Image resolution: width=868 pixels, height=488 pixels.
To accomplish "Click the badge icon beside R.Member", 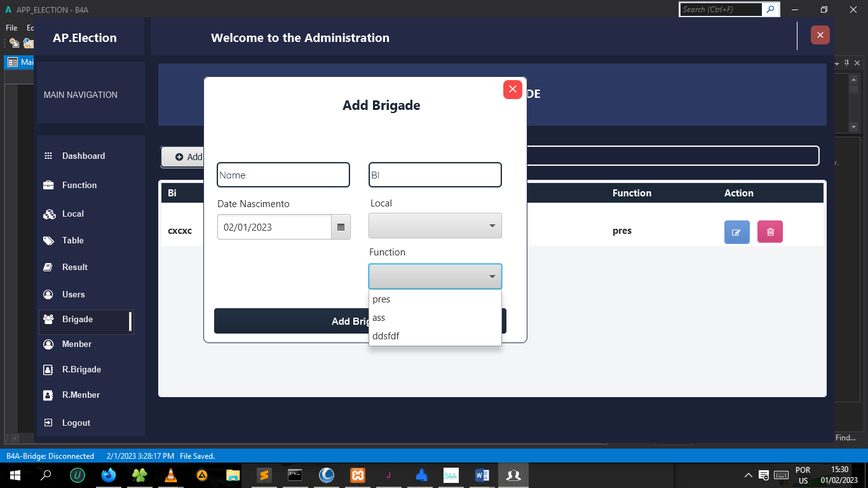I will pos(48,395).
